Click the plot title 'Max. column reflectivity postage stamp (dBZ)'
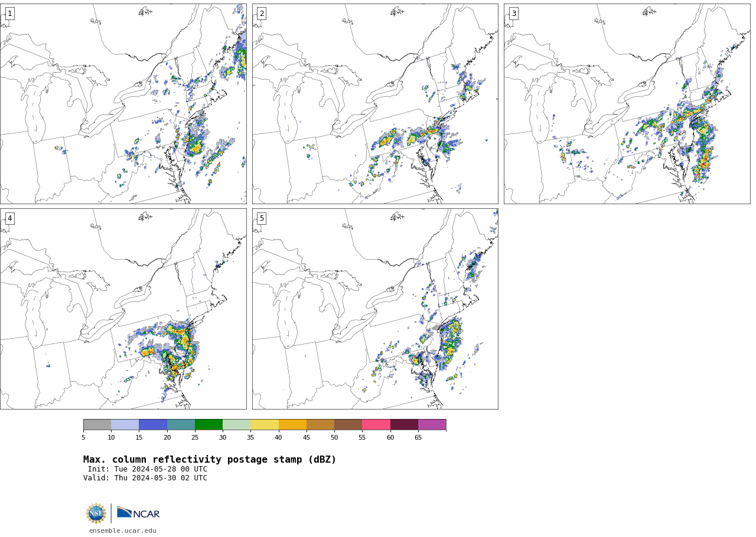Screen dimensions: 756x537 [210, 460]
